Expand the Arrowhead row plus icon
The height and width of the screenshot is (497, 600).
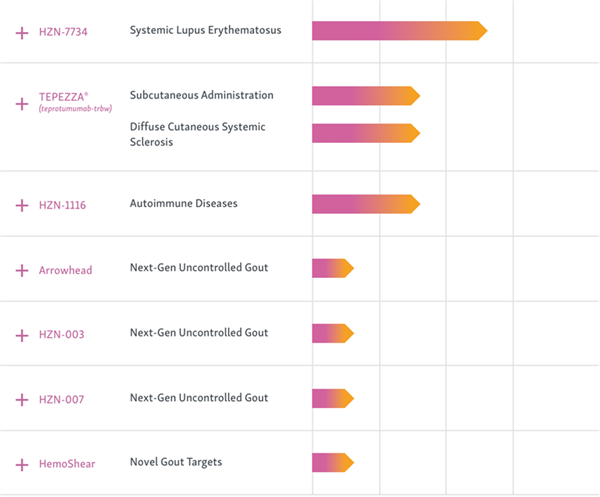(22, 270)
